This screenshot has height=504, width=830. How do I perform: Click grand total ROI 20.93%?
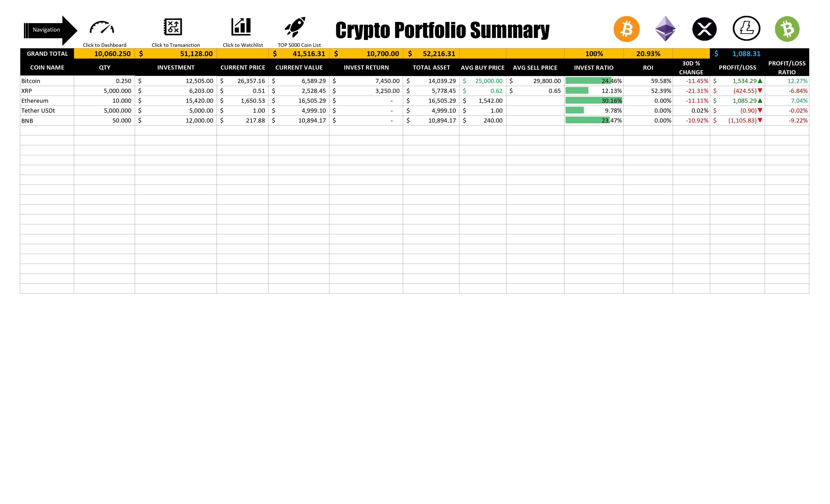(648, 54)
